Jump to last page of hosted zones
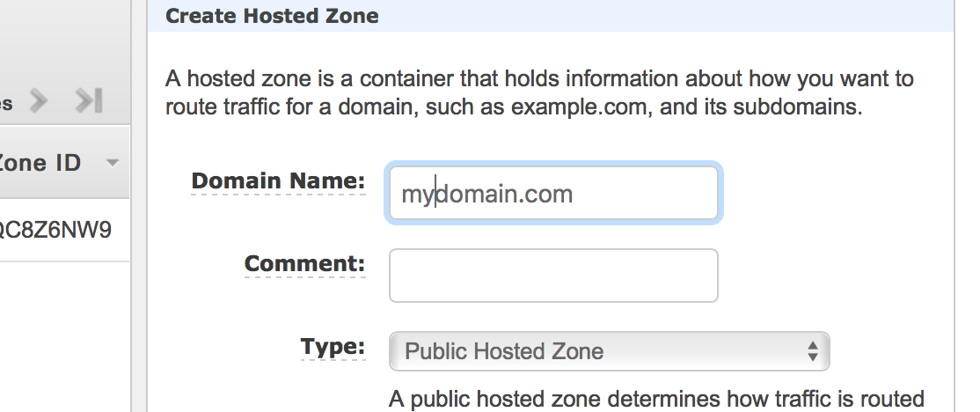Viewport: 980px width, 412px height. 90,101
